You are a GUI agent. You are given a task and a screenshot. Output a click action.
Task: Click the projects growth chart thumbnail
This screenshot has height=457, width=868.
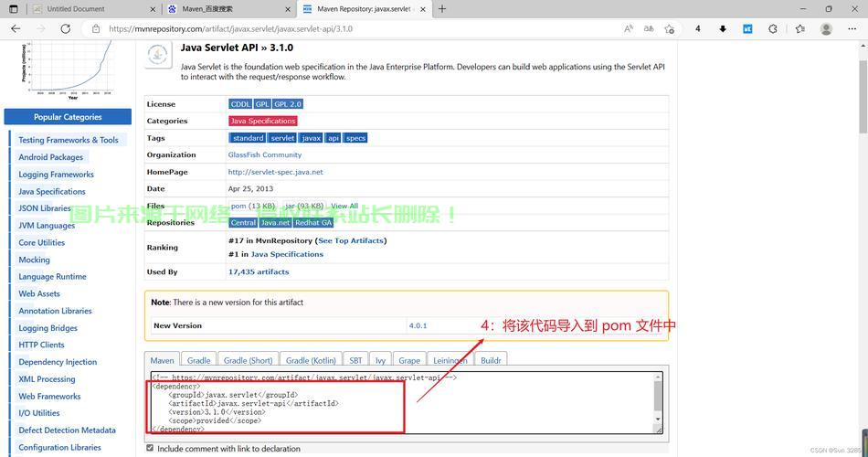point(67,71)
